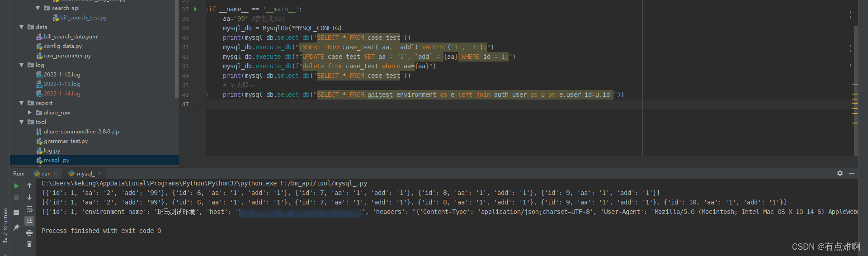Clear all console output with the trash icon

coord(29,244)
